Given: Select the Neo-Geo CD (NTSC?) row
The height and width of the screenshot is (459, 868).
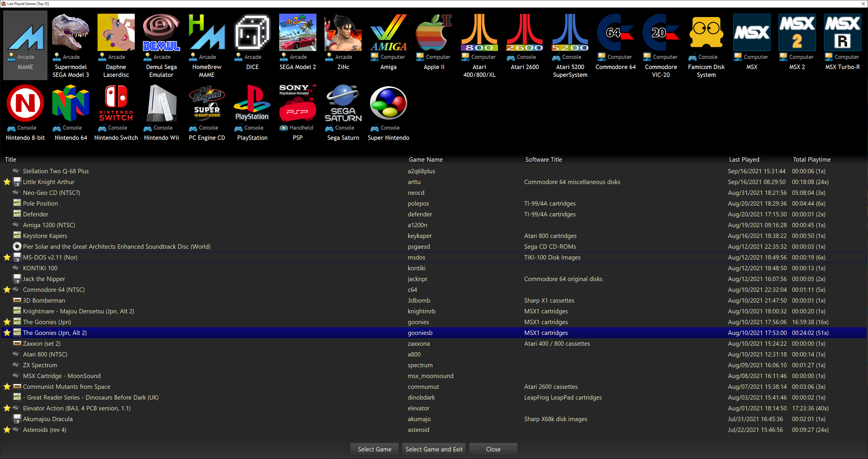Looking at the screenshot, I should tap(51, 193).
